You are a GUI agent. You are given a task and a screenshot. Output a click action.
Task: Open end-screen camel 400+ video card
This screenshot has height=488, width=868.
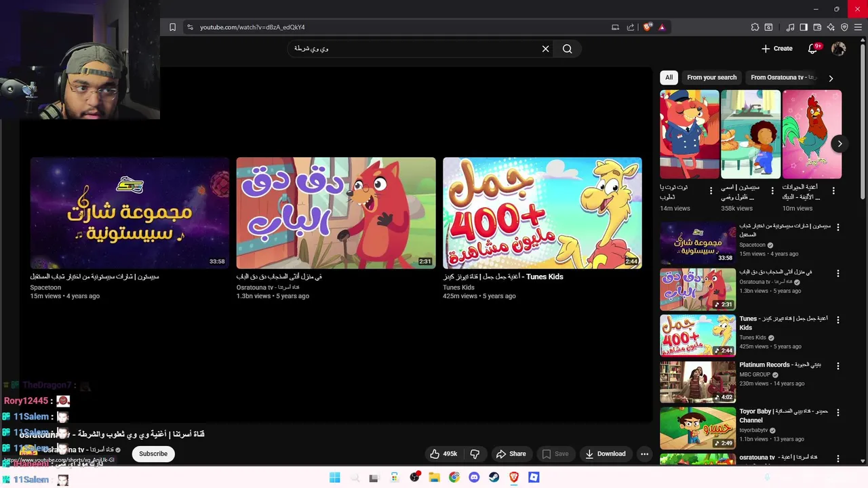point(542,213)
